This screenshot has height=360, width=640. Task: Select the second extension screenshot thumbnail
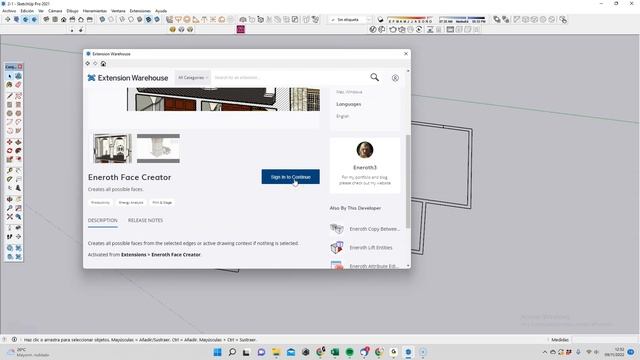(x=158, y=149)
